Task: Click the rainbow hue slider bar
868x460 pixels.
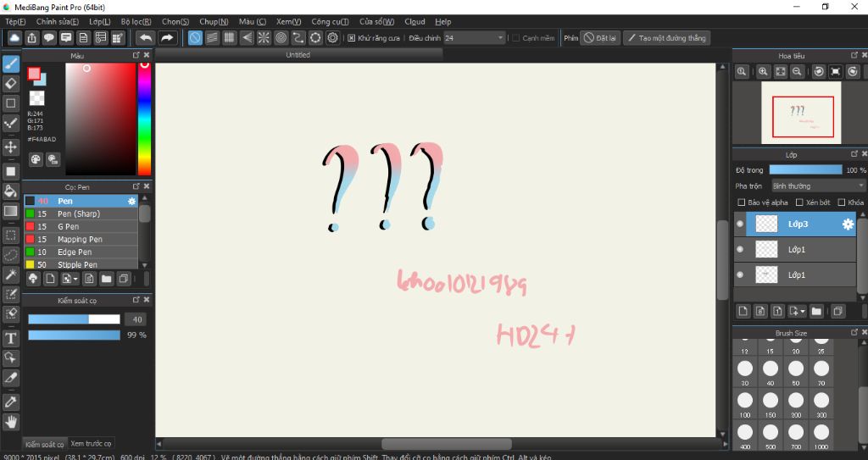Action: point(144,119)
